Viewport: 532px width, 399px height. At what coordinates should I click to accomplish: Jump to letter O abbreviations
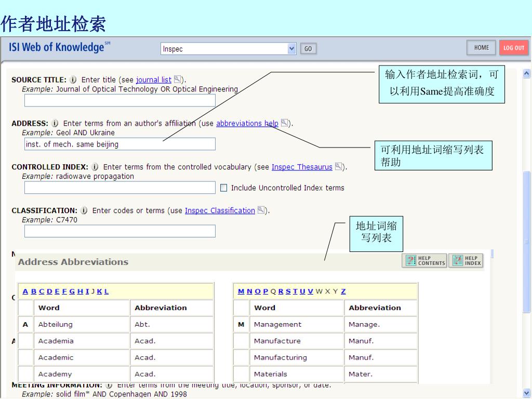258,291
